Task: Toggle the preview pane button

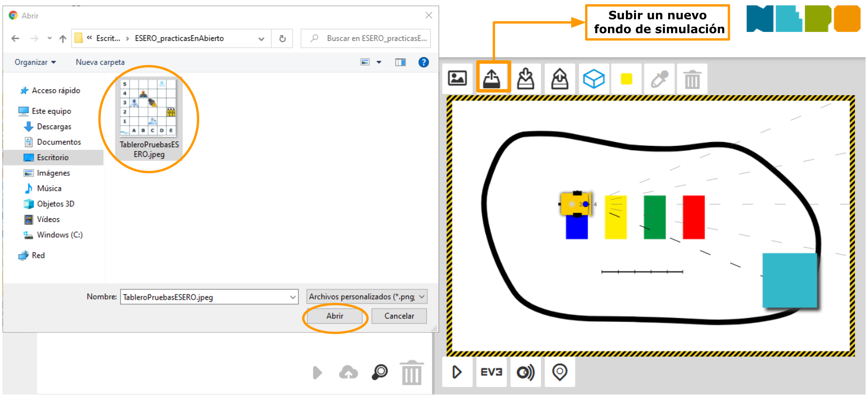Action: (x=400, y=62)
